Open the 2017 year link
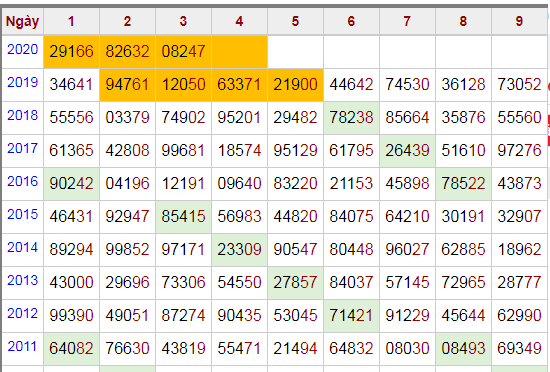The height and width of the screenshot is (372, 550). coord(22,148)
